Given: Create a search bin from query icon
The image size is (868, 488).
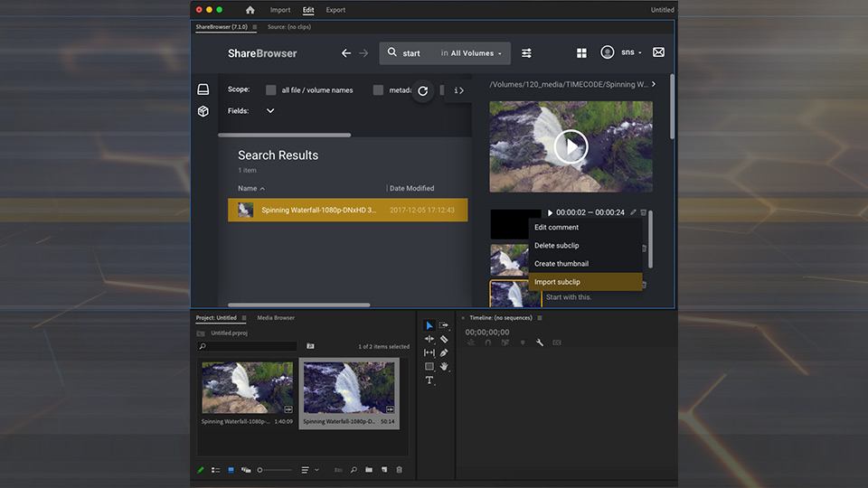Looking at the screenshot, I should 310,346.
